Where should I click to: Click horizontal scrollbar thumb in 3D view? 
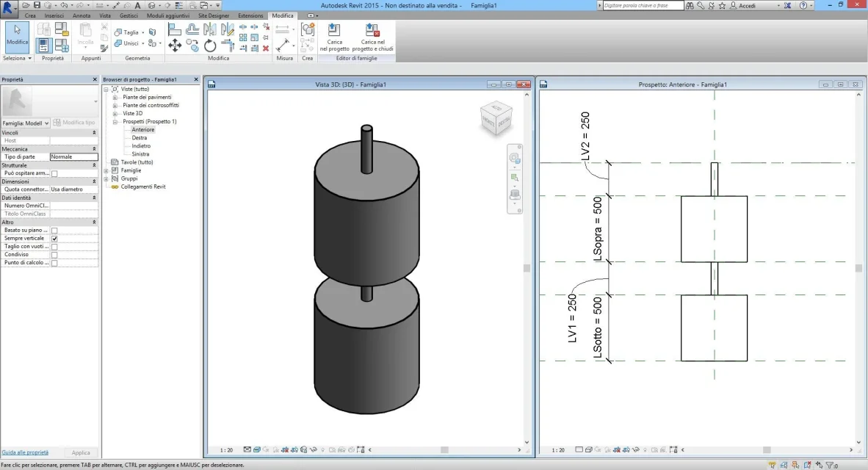[x=444, y=450]
